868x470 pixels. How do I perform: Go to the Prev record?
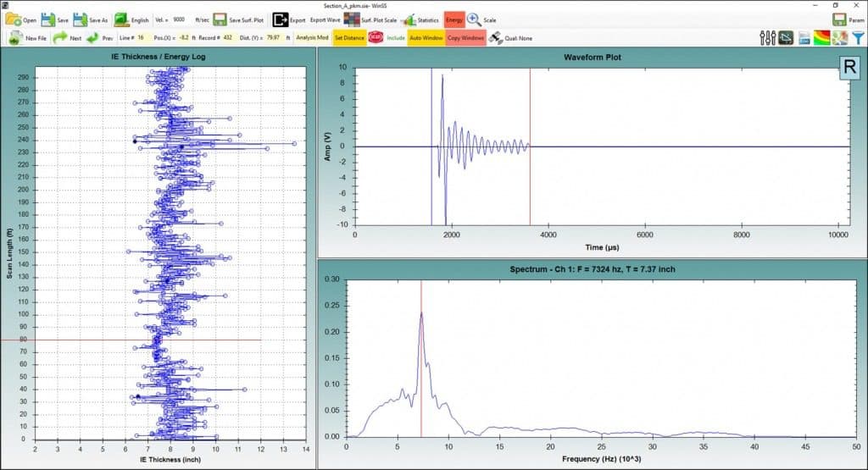pos(92,38)
